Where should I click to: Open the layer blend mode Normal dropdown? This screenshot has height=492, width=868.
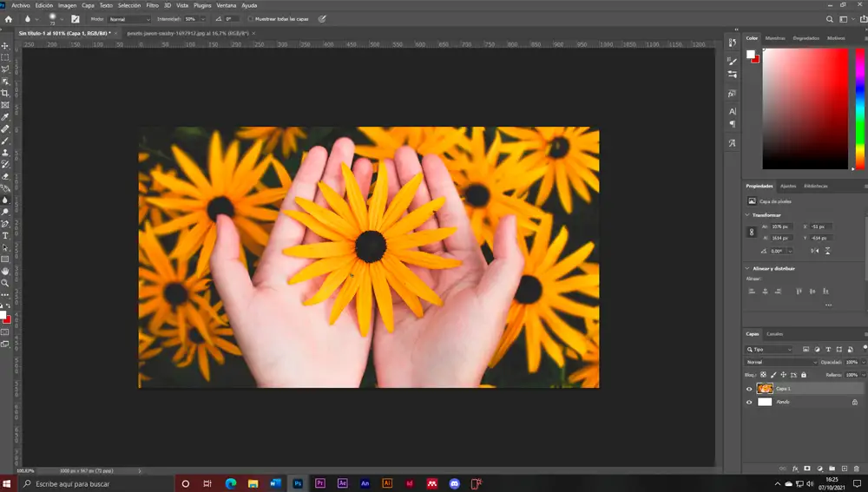coord(782,362)
